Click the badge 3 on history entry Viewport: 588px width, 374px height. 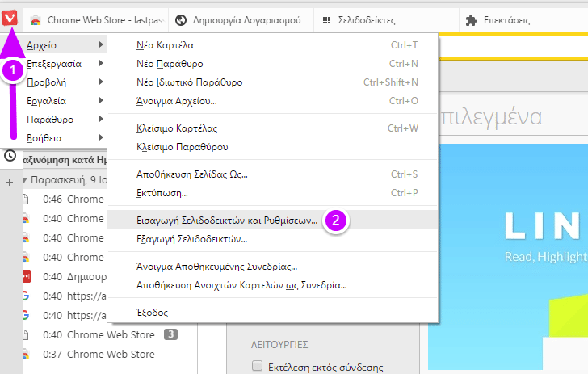pos(171,334)
